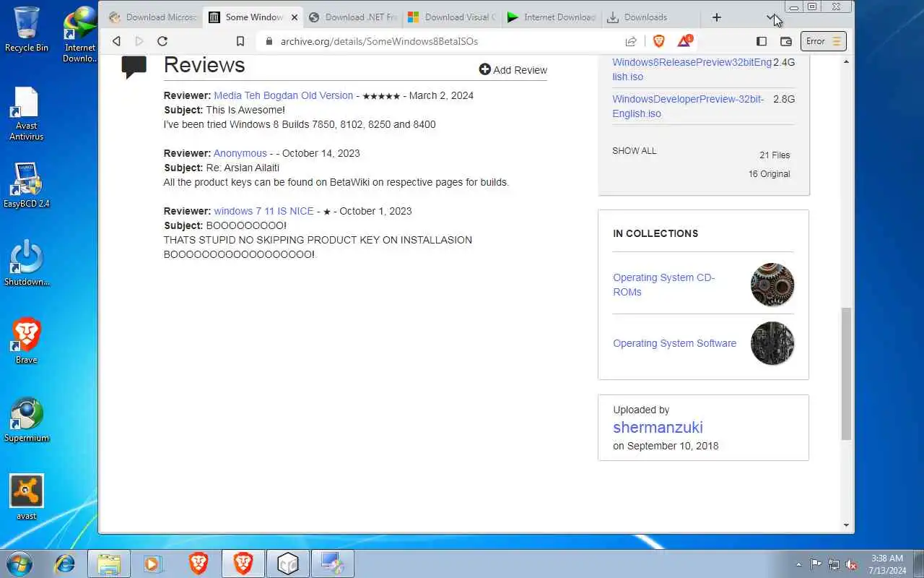Image resolution: width=924 pixels, height=578 pixels.
Task: Open the avast orange desktop icon
Action: (27, 497)
